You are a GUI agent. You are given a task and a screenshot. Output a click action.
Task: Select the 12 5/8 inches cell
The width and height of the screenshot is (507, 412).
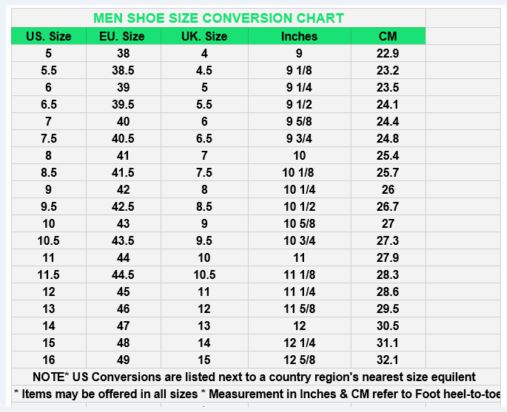click(x=299, y=360)
